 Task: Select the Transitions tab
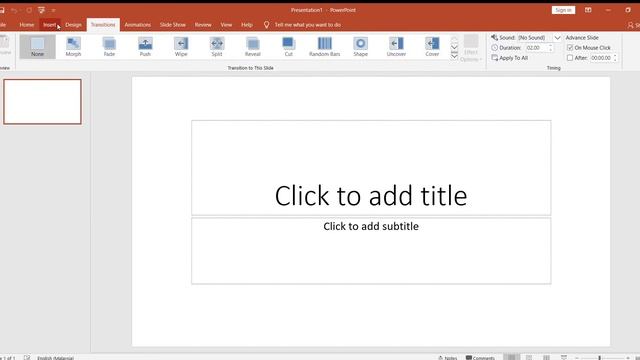click(103, 25)
